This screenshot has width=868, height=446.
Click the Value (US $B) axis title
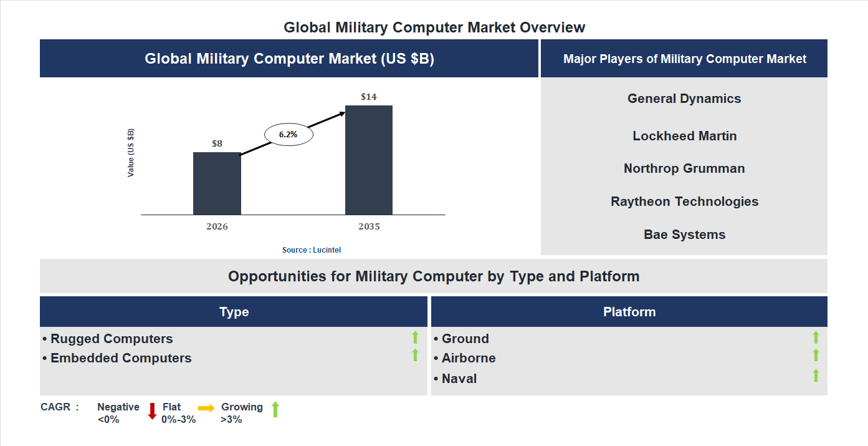coord(131,153)
